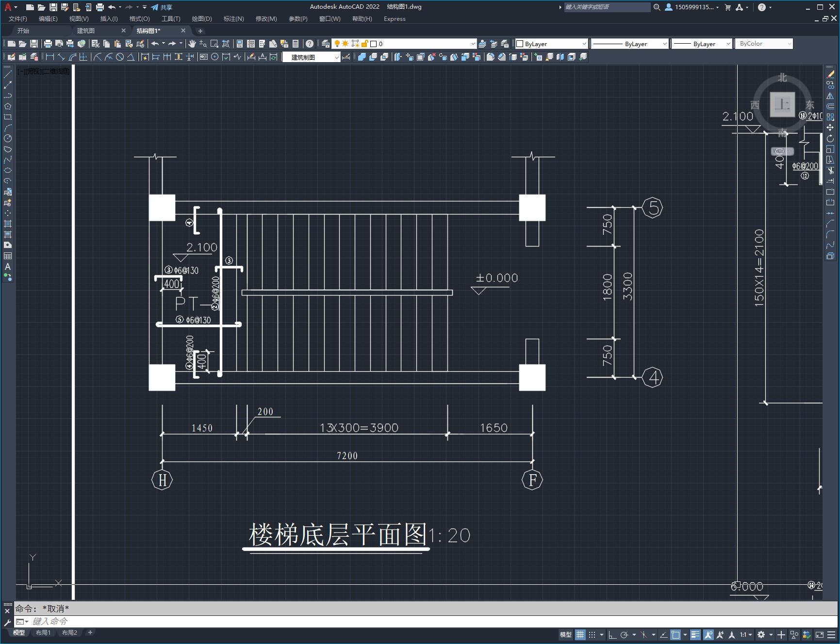Select the Line tool in the left draw toolbar
The height and width of the screenshot is (644, 840).
(x=8, y=74)
